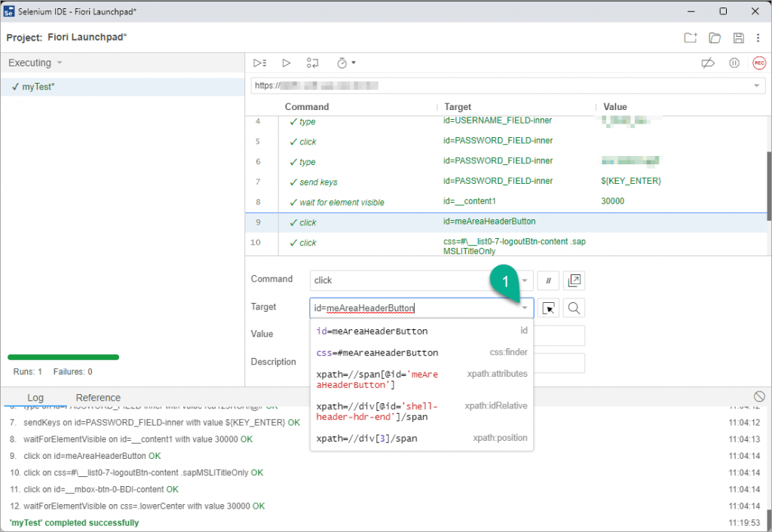Save project icon
The height and width of the screenshot is (532, 772).
click(x=739, y=38)
